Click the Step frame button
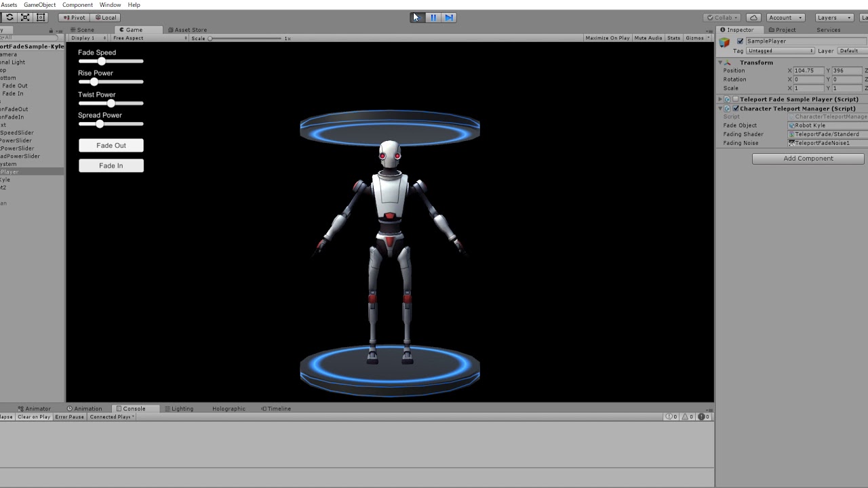This screenshot has width=868, height=488. coord(449,18)
